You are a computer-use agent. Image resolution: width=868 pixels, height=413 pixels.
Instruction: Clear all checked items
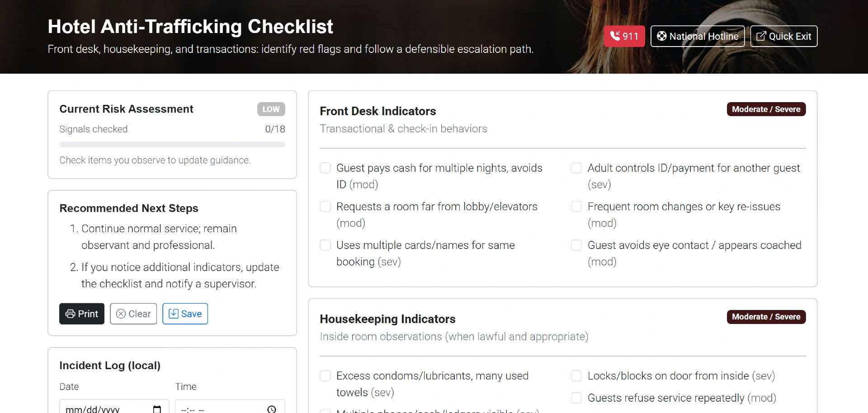pyautogui.click(x=133, y=314)
